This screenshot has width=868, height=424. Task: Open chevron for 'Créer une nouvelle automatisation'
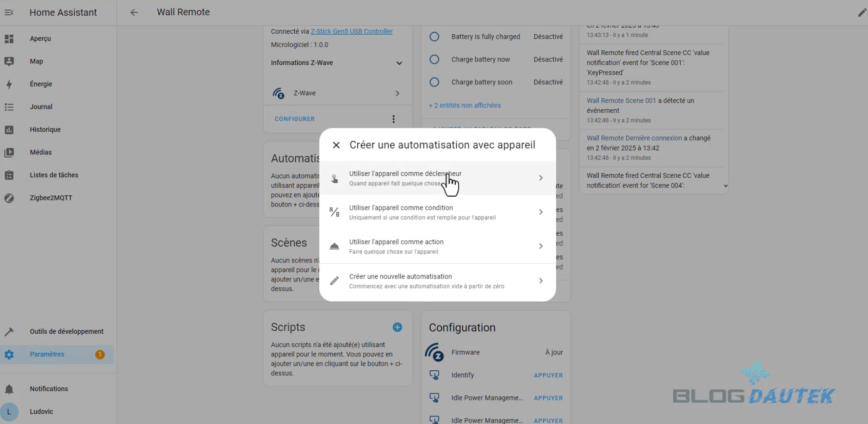(540, 281)
